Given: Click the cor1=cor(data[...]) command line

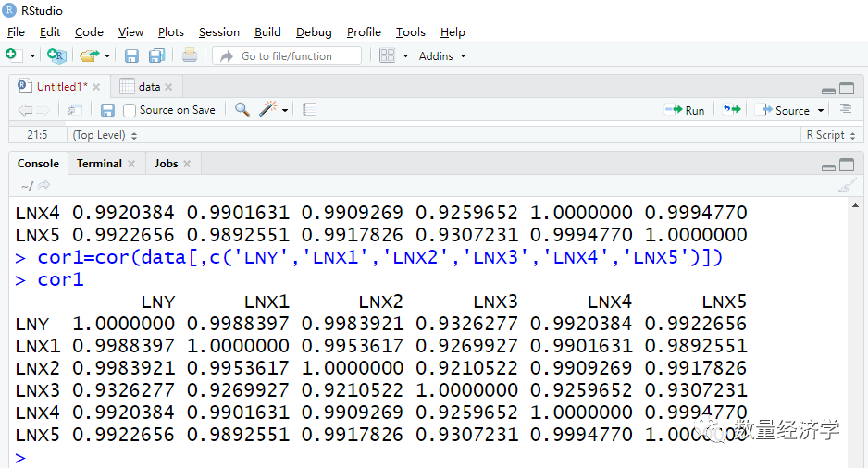Looking at the screenshot, I should [368, 257].
